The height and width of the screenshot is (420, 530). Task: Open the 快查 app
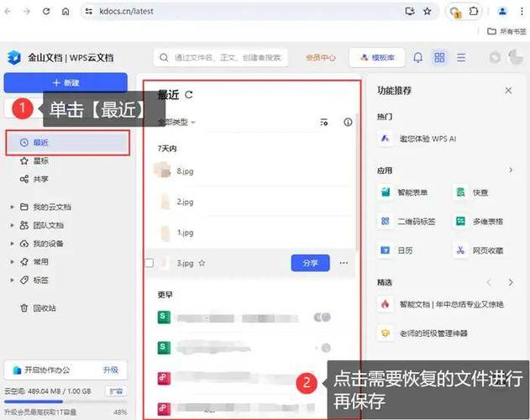pos(471,192)
